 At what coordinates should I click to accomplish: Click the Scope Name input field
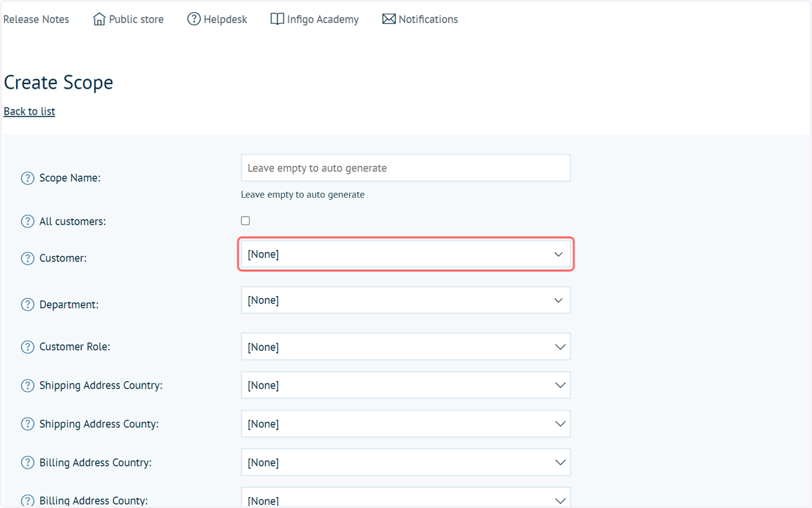click(406, 168)
